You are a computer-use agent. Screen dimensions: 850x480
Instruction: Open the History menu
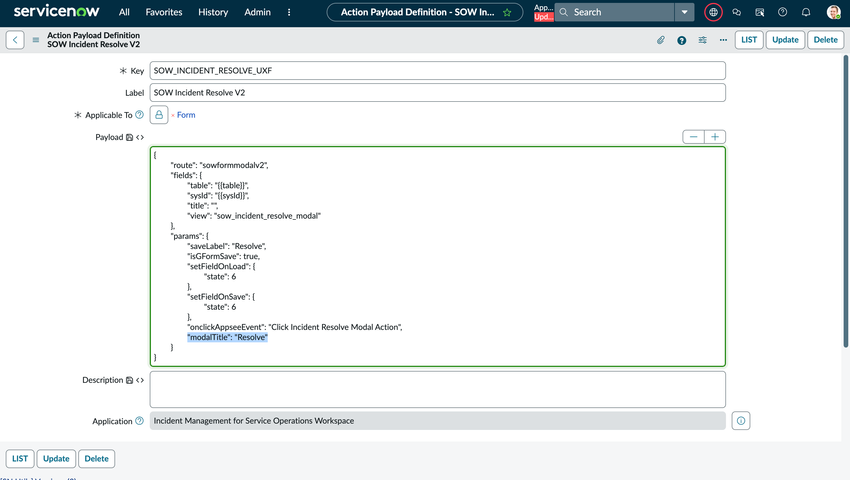[x=213, y=12]
